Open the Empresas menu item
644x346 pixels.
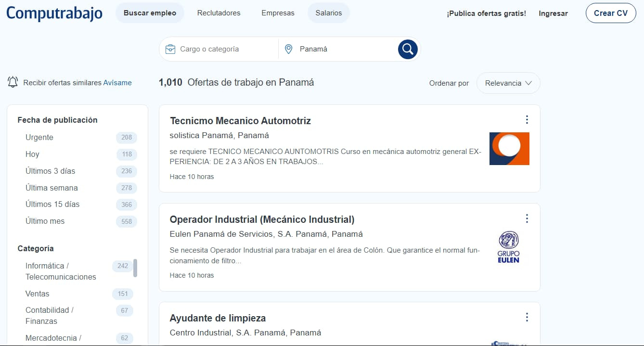coord(278,13)
